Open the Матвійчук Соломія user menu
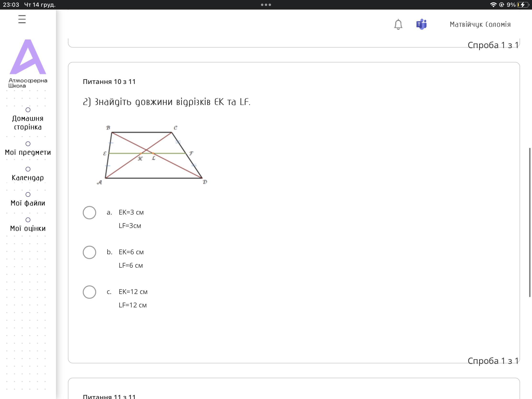This screenshot has height=399, width=532. pyautogui.click(x=480, y=24)
